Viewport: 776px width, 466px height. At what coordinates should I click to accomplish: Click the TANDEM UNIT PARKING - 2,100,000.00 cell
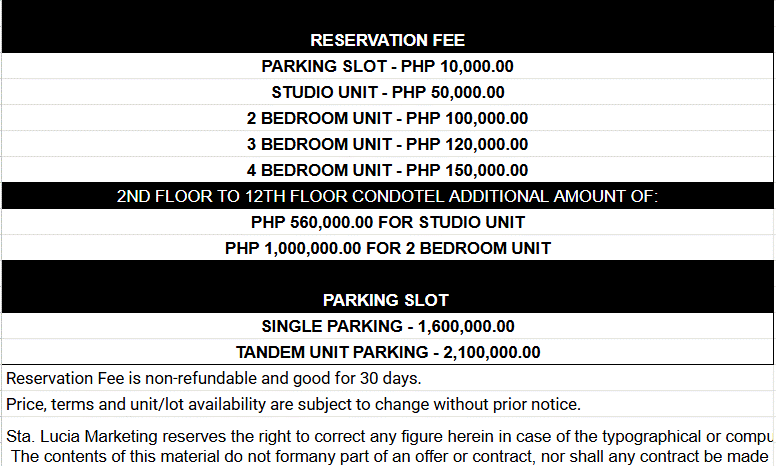387,352
